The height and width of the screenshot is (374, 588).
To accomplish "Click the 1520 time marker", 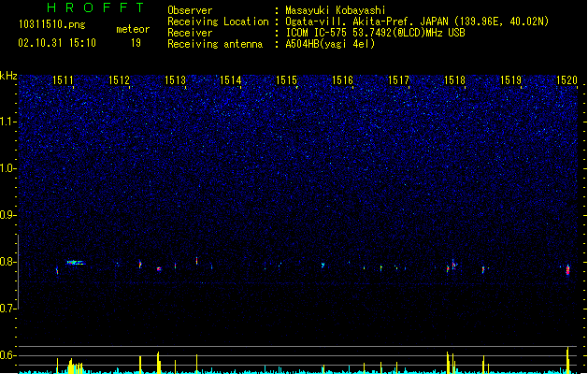I will [566, 80].
